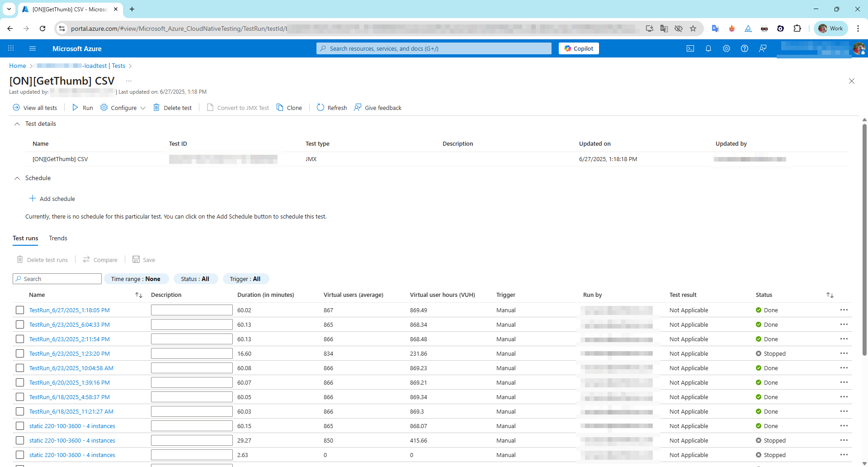
Task: Tick checkbox for TestRun_6/18/2025_11:21:27 AM
Action: pos(20,411)
